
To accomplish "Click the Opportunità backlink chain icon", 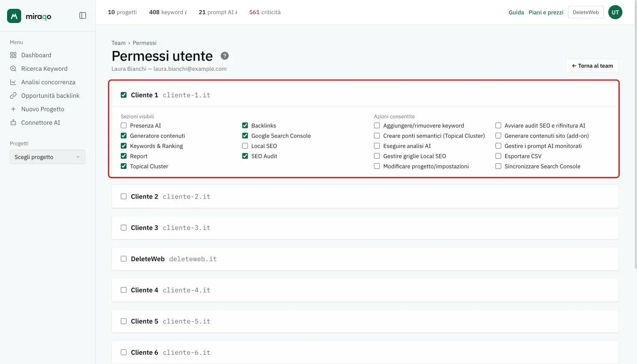I will (13, 96).
